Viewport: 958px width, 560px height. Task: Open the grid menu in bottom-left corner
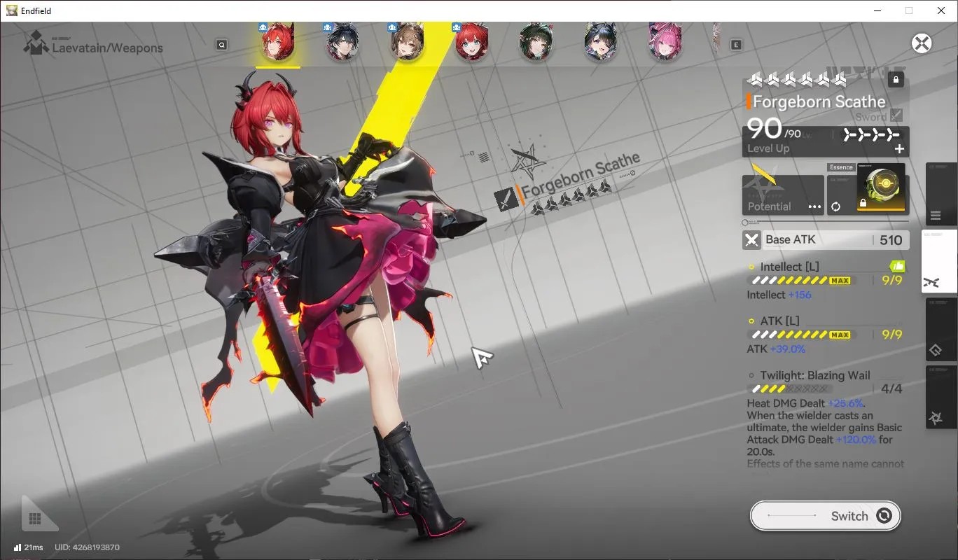[x=34, y=519]
